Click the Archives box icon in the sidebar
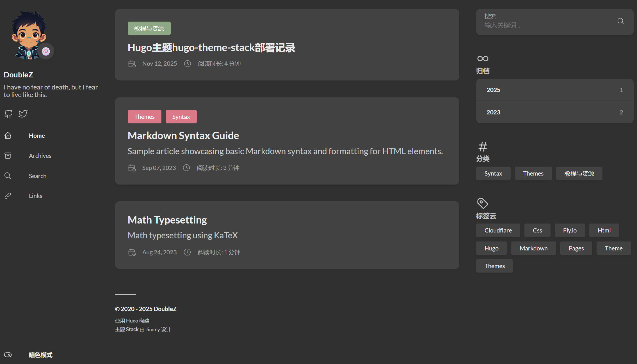 [x=8, y=156]
